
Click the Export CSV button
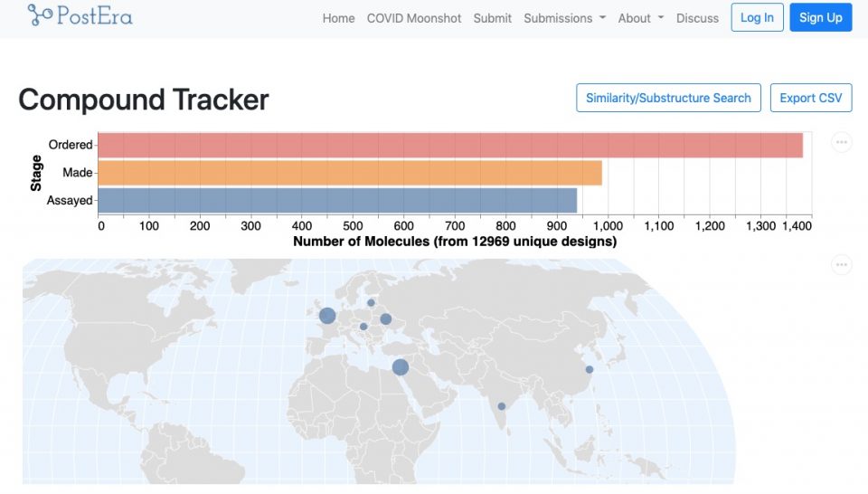click(810, 98)
